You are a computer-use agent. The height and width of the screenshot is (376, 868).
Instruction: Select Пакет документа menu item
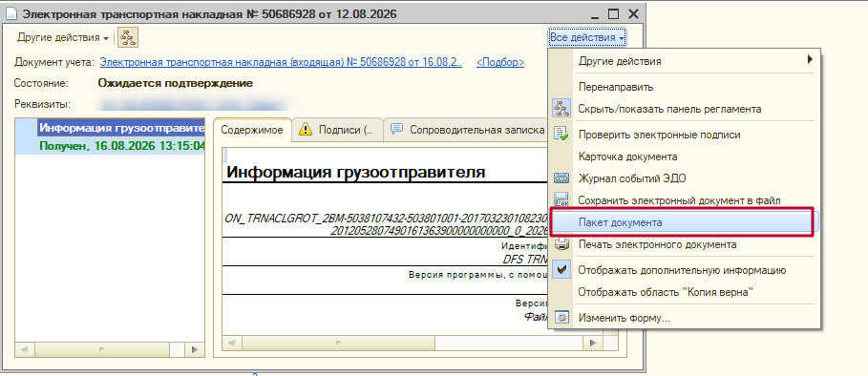click(684, 222)
